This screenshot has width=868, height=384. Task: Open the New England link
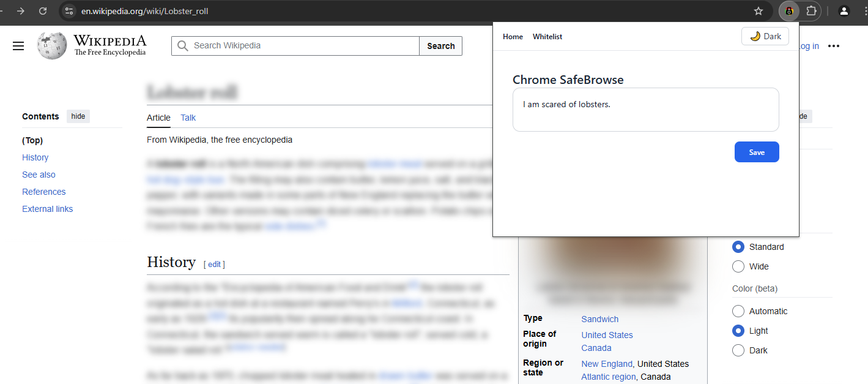tap(607, 364)
